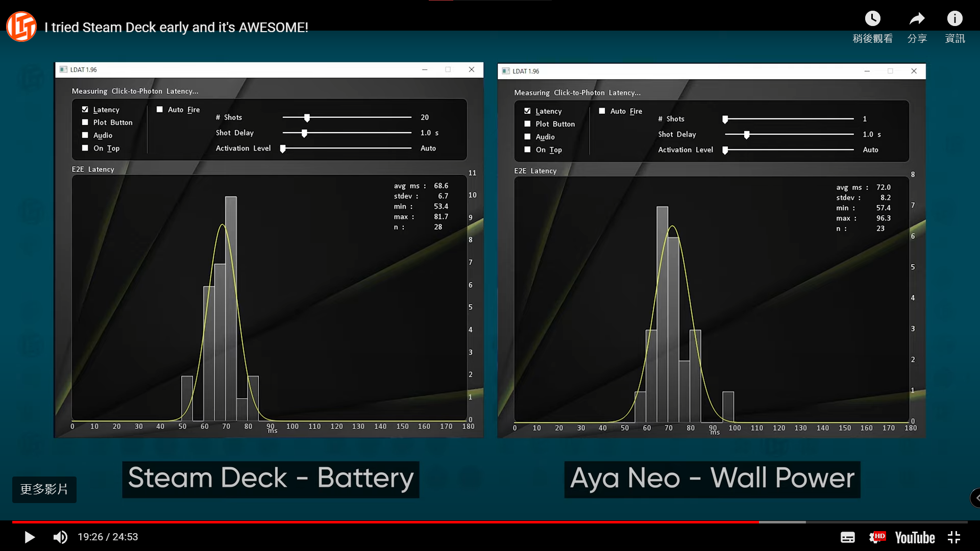The image size is (980, 551).
Task: Click Shot Delay slider handle in left window
Action: click(x=304, y=133)
